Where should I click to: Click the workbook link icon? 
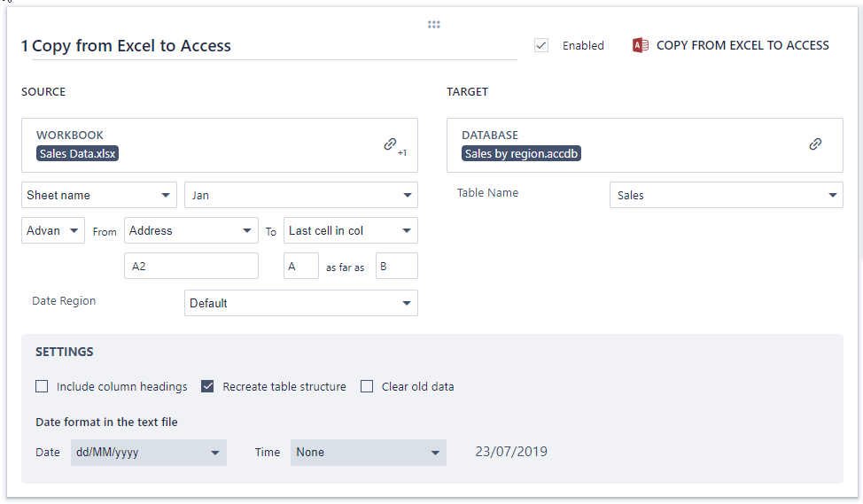pyautogui.click(x=390, y=143)
